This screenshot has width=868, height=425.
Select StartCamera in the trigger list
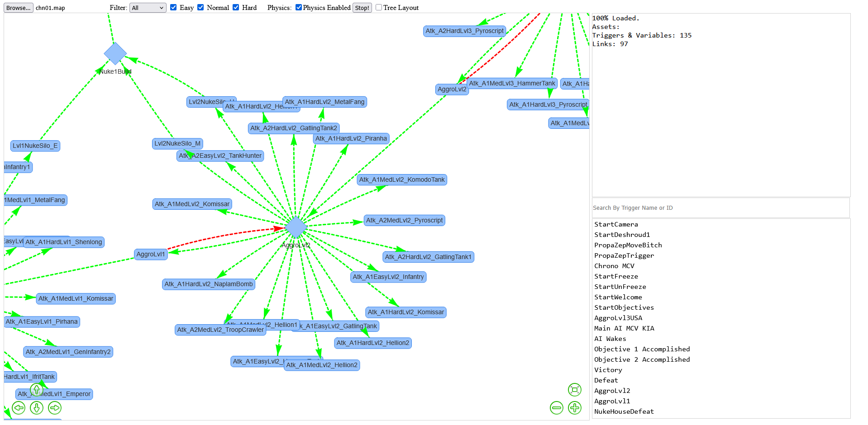[616, 224]
